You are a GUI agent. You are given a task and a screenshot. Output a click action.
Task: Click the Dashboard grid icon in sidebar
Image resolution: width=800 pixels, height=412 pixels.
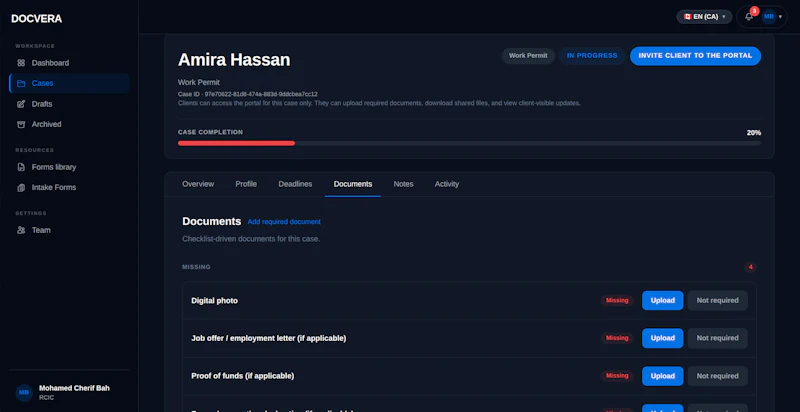(21, 63)
